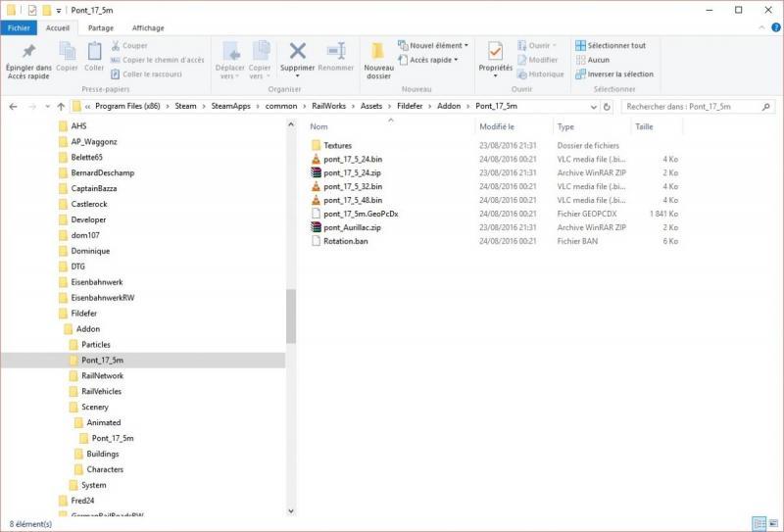Click the navigation pane scroll up arrow

pos(291,124)
